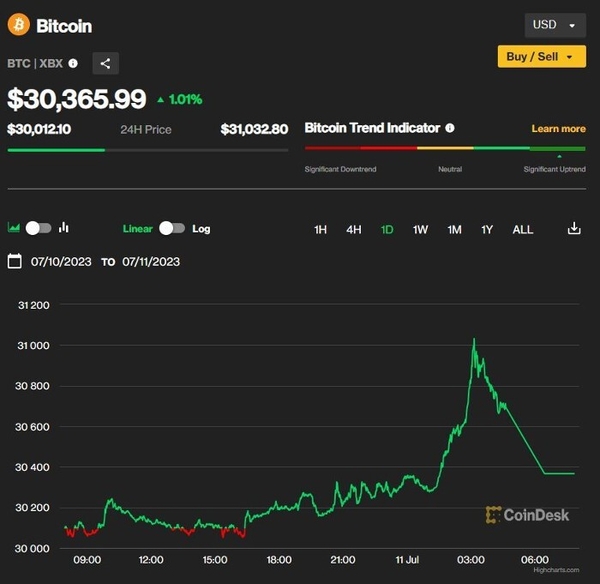600x584 pixels.
Task: Show the ALL time range
Action: point(523,230)
